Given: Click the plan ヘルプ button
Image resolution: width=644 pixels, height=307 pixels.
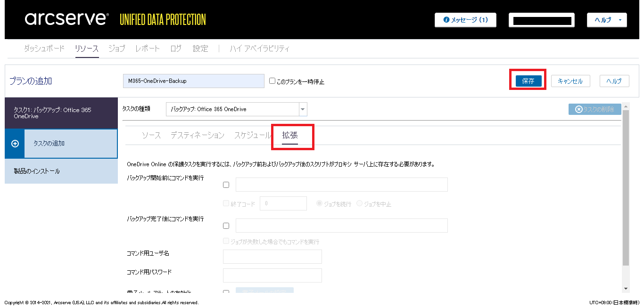Looking at the screenshot, I should [614, 81].
